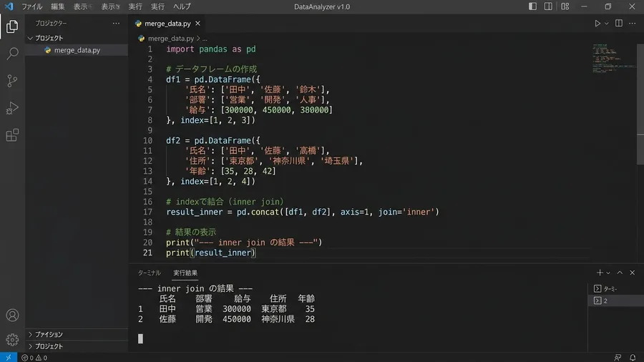The height and width of the screenshot is (362, 644).
Task: Open the ヘルプ menu
Action: [x=182, y=6]
